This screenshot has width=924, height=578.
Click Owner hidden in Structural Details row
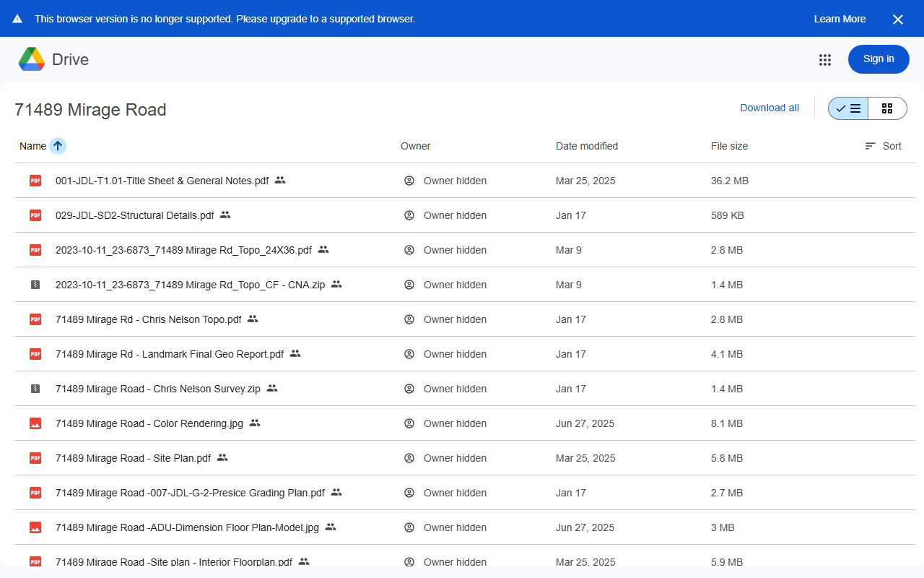click(455, 215)
